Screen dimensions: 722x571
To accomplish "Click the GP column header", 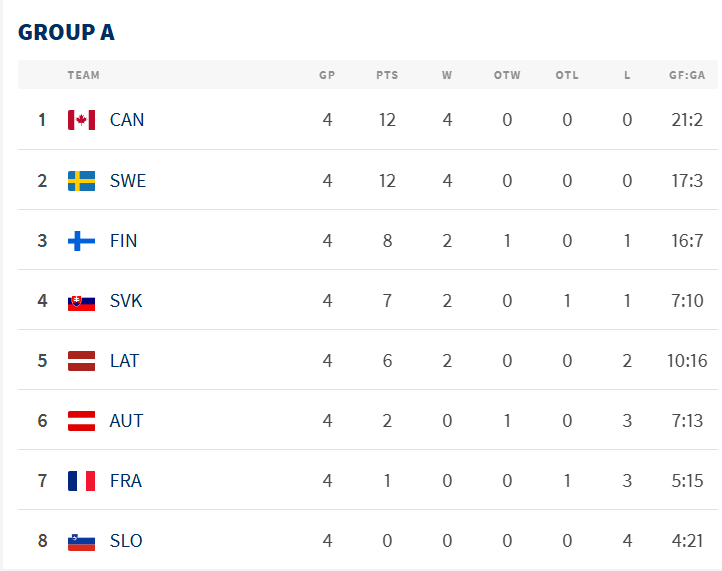I will click(327, 75).
